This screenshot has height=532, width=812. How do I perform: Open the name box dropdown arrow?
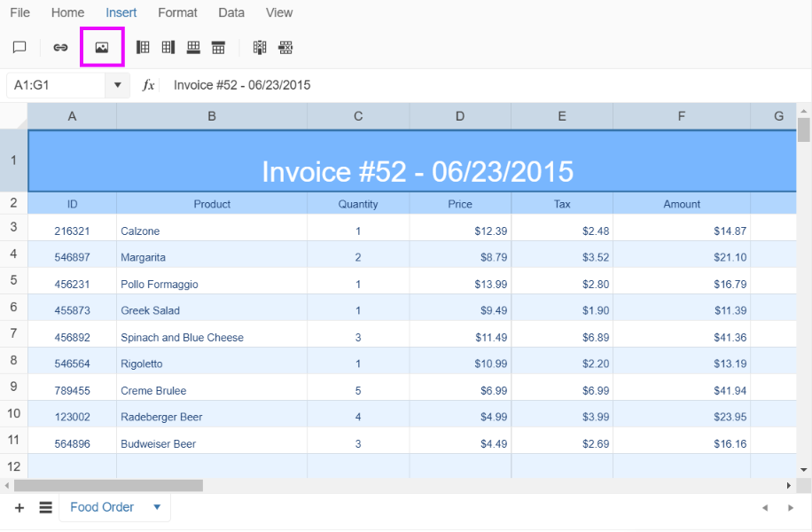[117, 84]
